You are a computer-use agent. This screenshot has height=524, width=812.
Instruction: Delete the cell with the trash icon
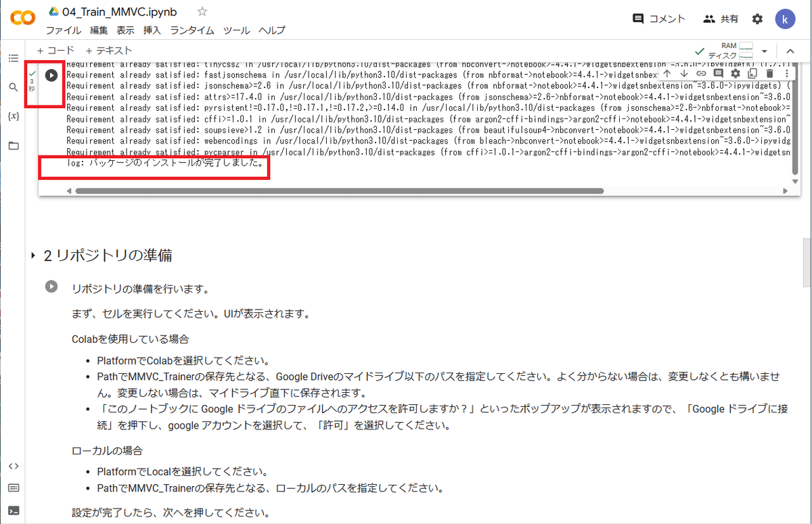(x=769, y=73)
